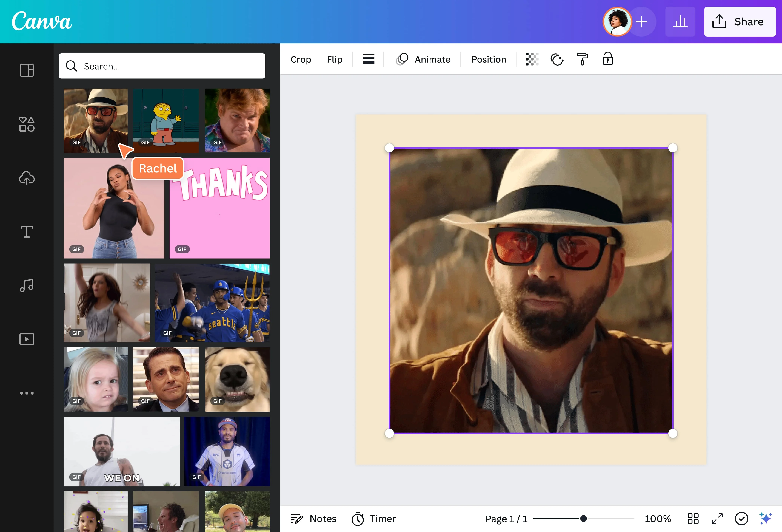Screen dimensions: 782x532
Task: Open the Position menu in toolbar
Action: (x=489, y=59)
